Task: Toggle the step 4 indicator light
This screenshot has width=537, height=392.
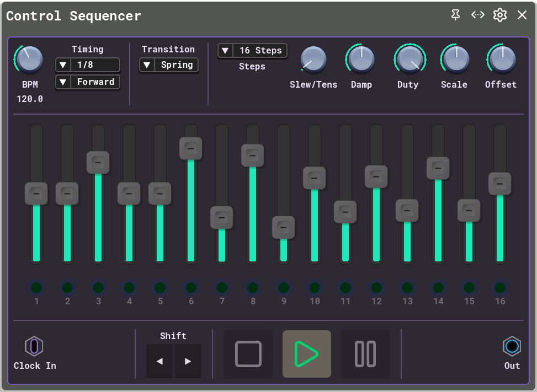Action: (x=129, y=288)
